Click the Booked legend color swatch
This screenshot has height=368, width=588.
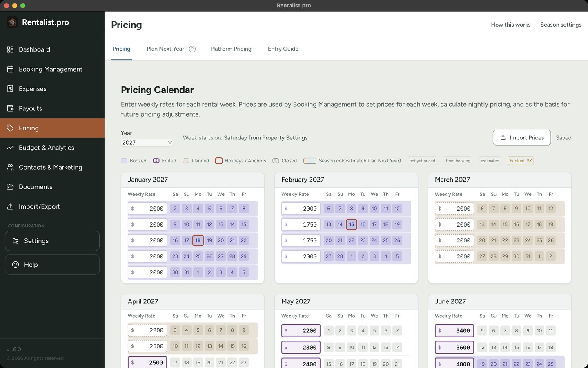124,161
